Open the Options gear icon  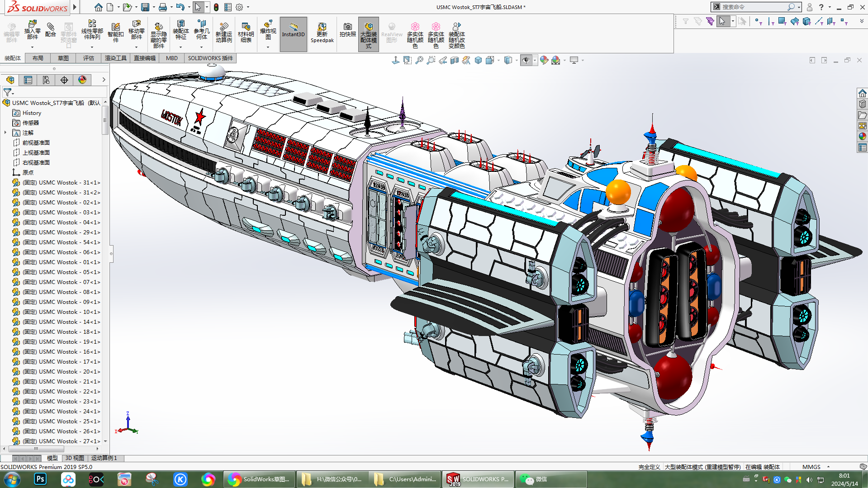pyautogui.click(x=239, y=7)
